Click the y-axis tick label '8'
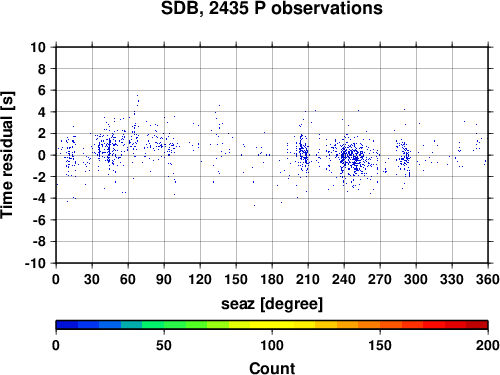This screenshot has height=375, width=500. pyautogui.click(x=42, y=69)
